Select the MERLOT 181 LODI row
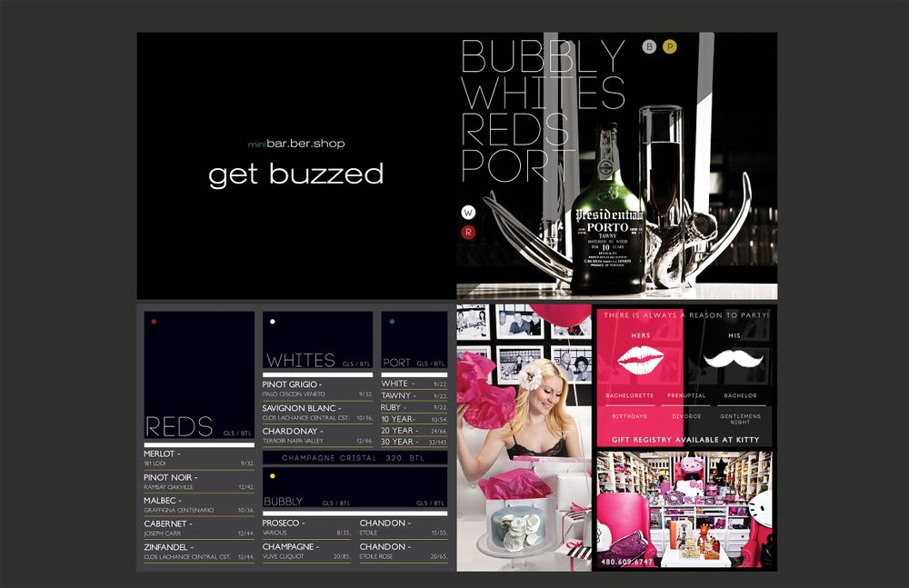909x588 pixels. (x=199, y=458)
